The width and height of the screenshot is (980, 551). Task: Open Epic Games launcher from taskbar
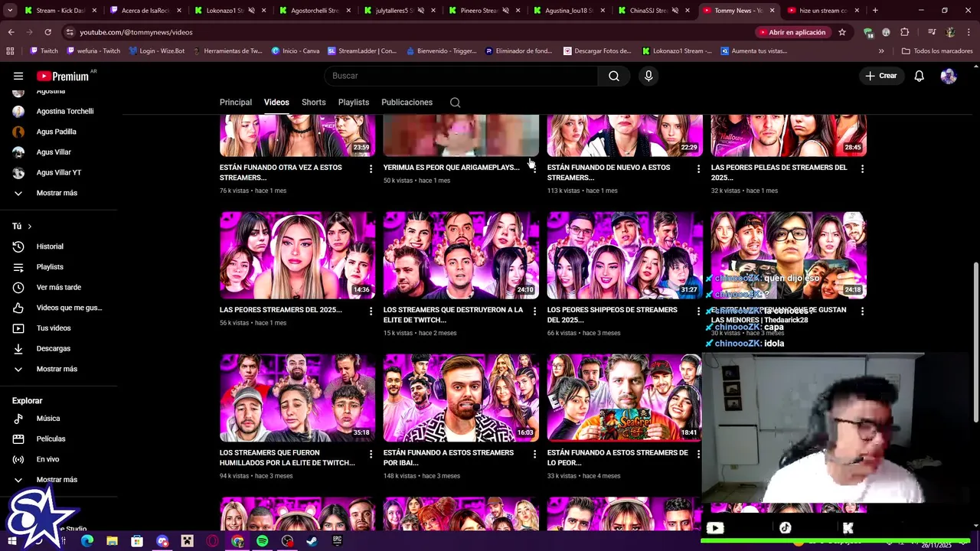click(337, 541)
